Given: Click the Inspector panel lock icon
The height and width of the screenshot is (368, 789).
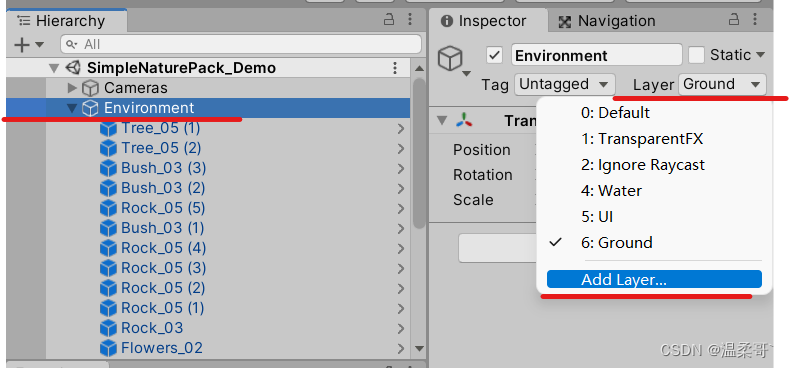Looking at the screenshot, I should pos(734,21).
